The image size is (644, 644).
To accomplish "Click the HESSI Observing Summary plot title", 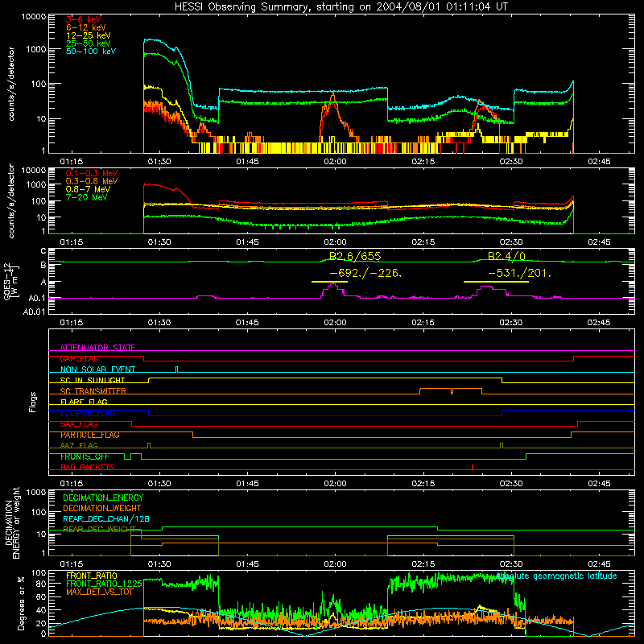I will click(x=341, y=7).
